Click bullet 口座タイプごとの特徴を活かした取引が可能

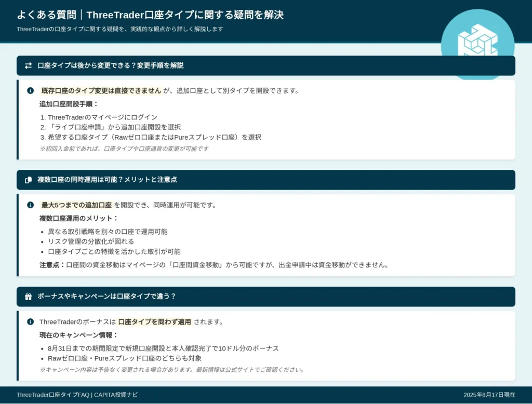coord(114,252)
